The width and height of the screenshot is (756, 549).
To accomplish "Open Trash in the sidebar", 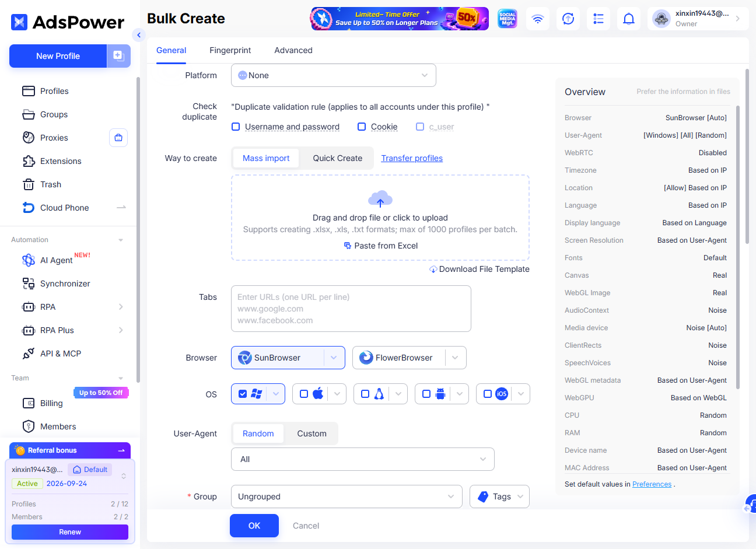I will tap(51, 184).
